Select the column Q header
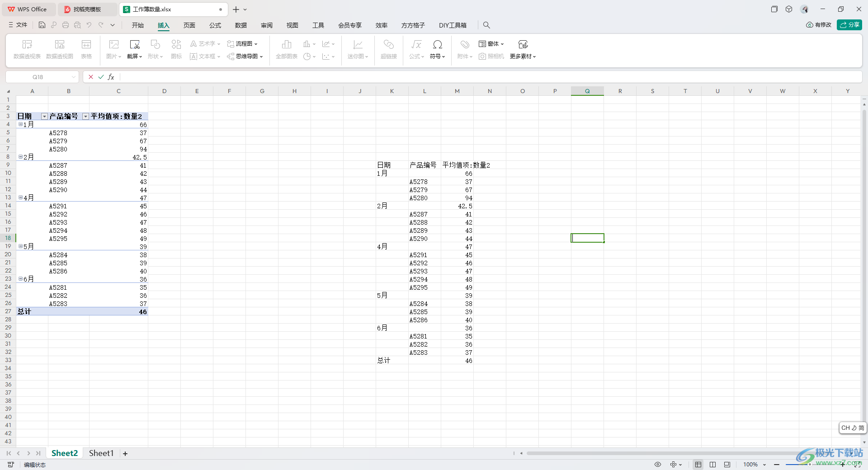868x470 pixels. click(587, 91)
